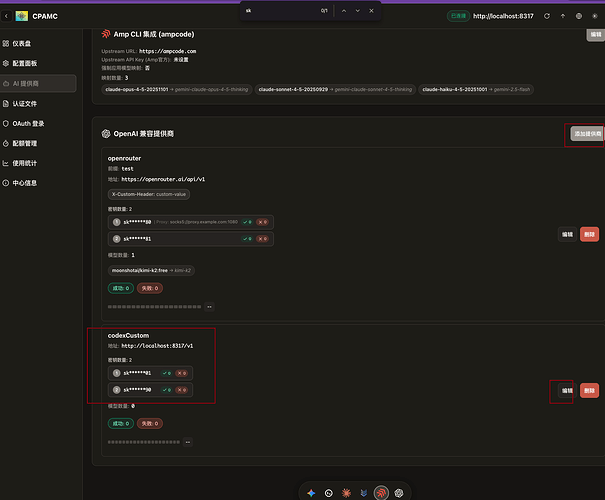Image resolution: width=605 pixels, height=500 pixels.
Task: Click the up-arrow icon in the header
Action: pyautogui.click(x=563, y=16)
